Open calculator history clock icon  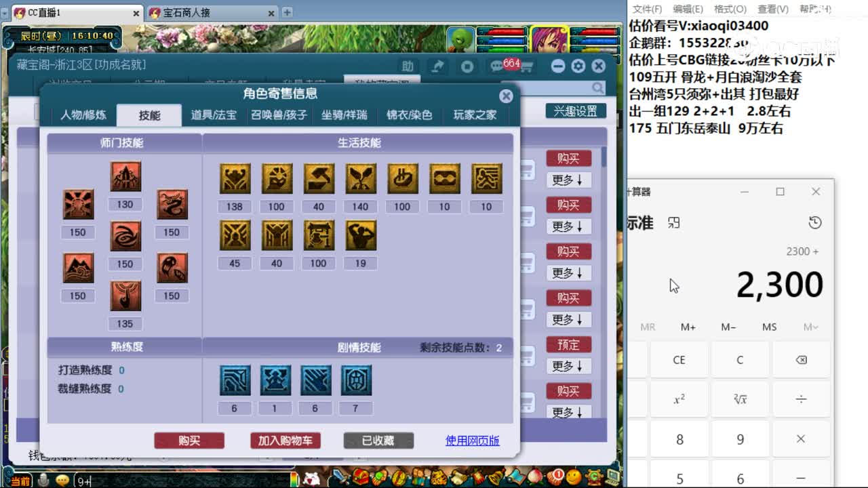click(815, 222)
